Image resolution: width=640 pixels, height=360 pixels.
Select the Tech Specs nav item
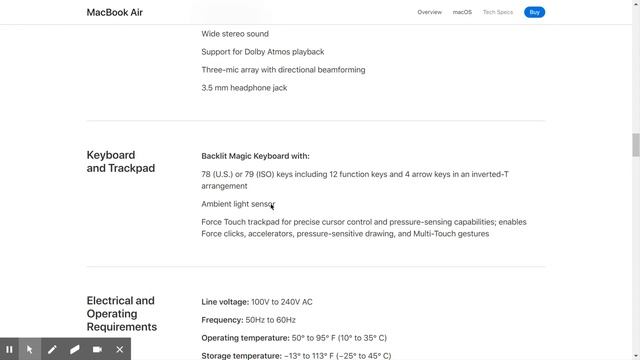[498, 12]
